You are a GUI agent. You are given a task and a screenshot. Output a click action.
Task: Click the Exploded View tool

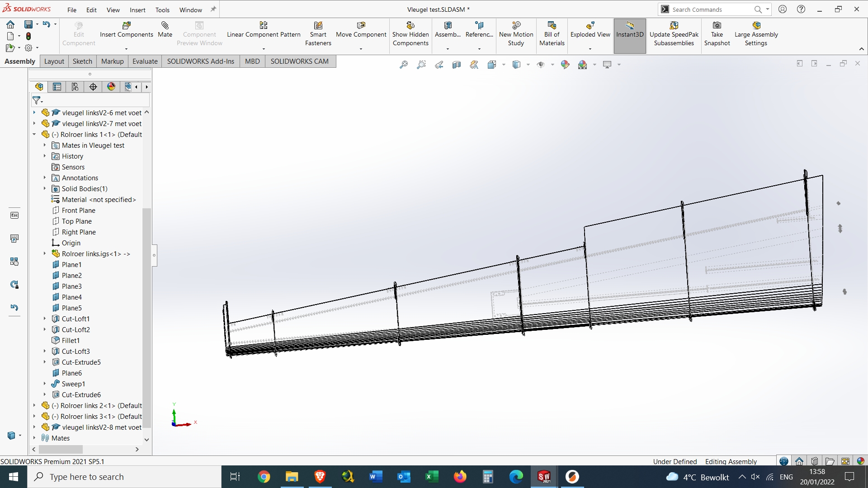point(590,29)
